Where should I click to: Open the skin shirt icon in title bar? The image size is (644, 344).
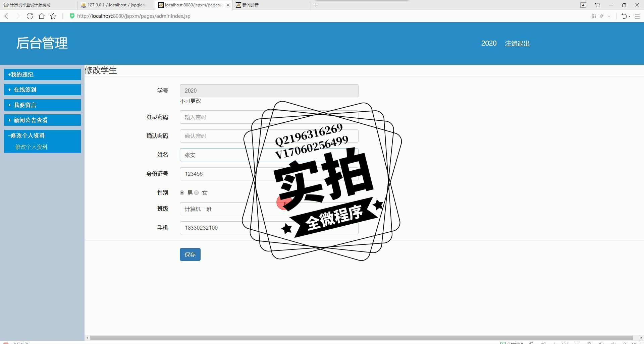pos(598,5)
